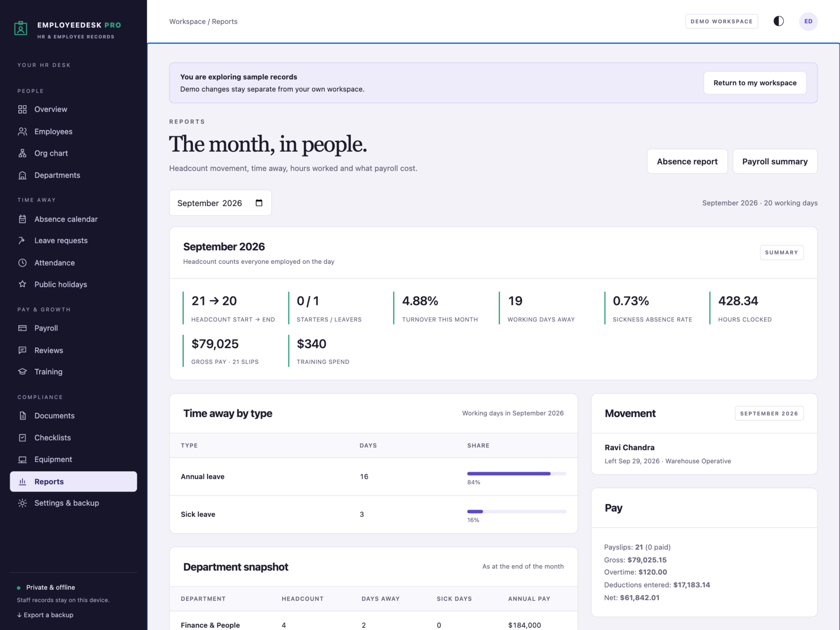Click Return to my workspace
The image size is (840, 630).
point(755,83)
